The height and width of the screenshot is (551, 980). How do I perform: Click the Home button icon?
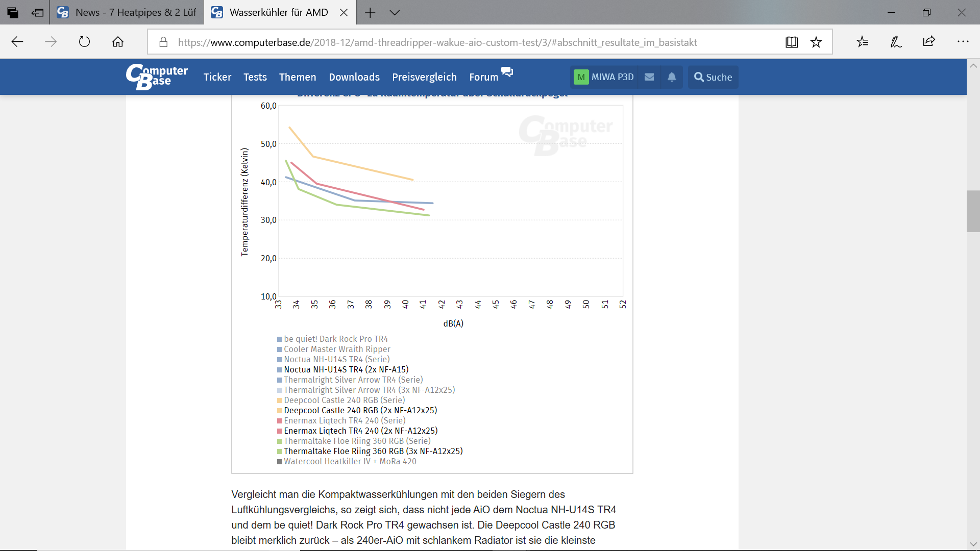(x=118, y=42)
